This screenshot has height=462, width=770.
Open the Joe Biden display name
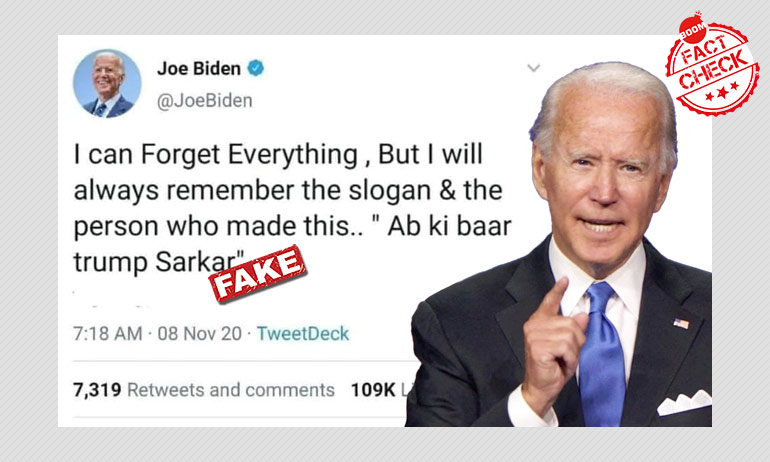click(x=199, y=68)
